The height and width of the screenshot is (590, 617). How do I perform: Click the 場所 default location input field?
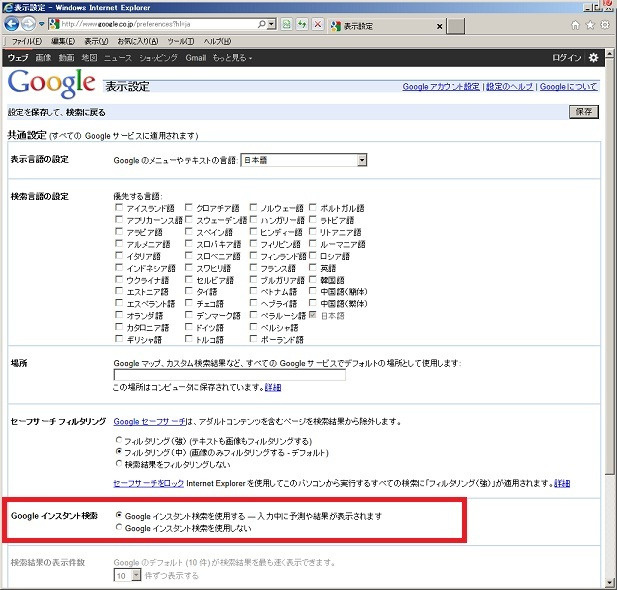pyautogui.click(x=229, y=375)
